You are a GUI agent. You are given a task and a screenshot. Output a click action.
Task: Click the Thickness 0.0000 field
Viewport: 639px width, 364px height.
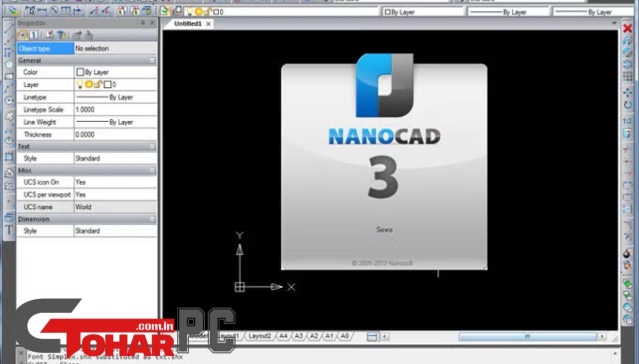point(115,135)
